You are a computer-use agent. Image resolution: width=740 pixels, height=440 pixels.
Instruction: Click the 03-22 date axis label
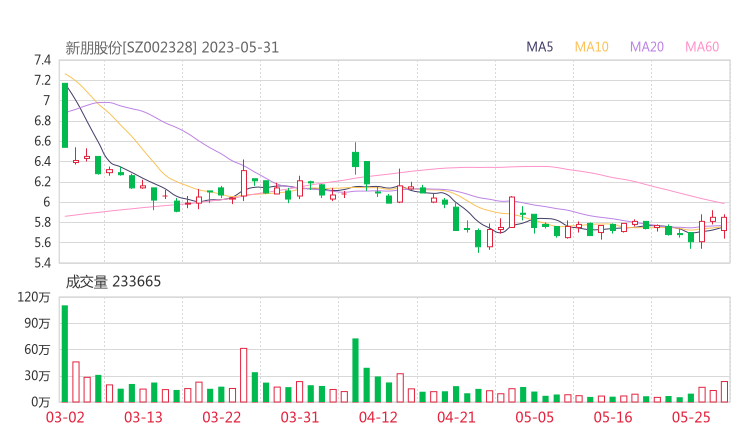click(221, 417)
